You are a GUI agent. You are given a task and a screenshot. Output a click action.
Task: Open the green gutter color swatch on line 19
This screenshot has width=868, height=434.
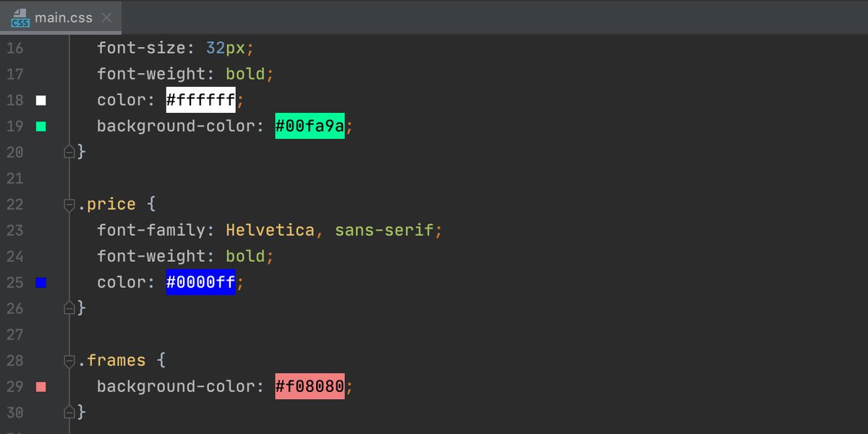[x=41, y=127]
